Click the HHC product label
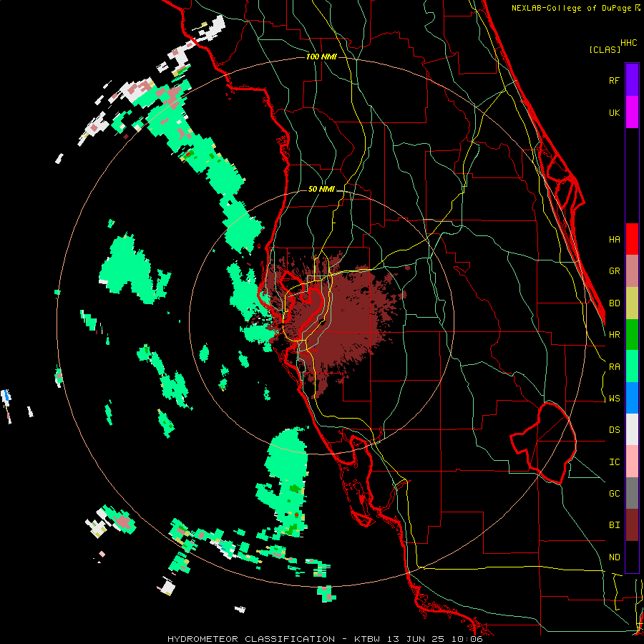The width and height of the screenshot is (644, 644). tap(629, 43)
